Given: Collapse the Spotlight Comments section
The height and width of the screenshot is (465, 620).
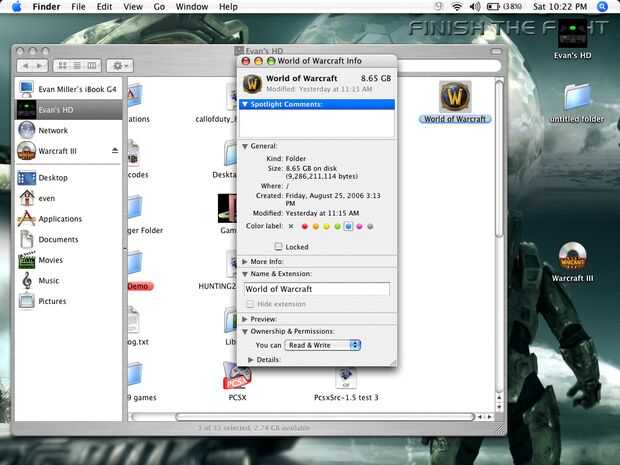Looking at the screenshot, I should pos(245,104).
